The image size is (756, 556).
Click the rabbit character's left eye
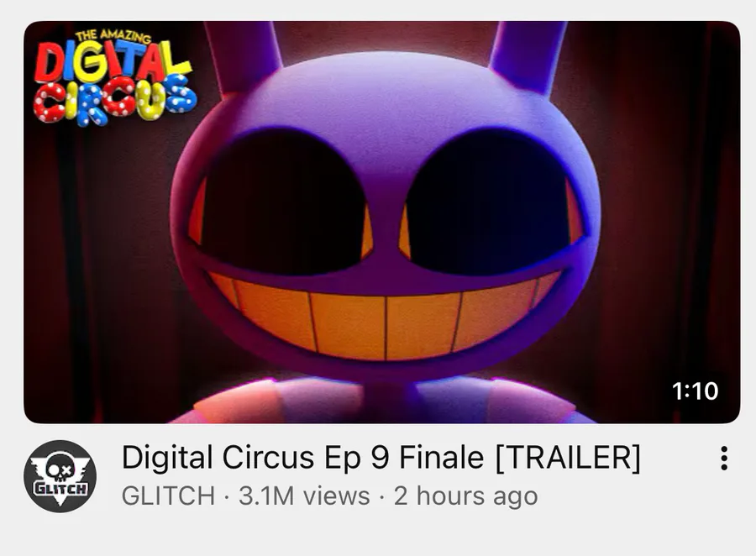(x=284, y=202)
